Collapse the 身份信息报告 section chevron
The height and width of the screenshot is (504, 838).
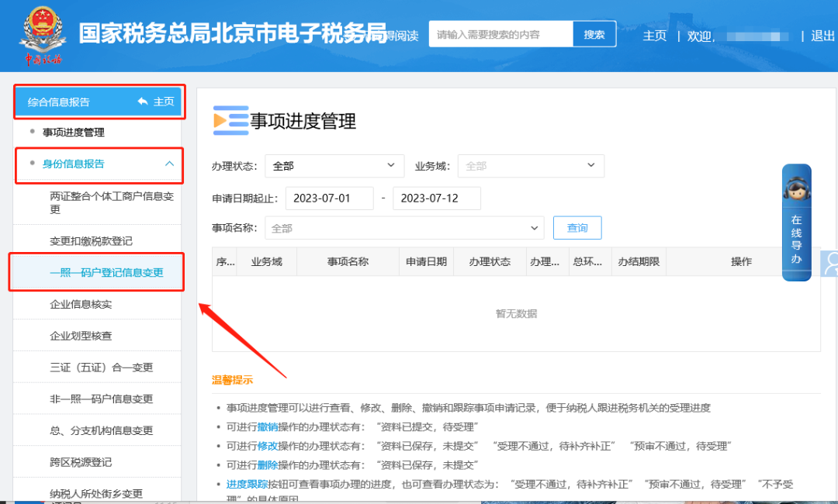(x=169, y=164)
